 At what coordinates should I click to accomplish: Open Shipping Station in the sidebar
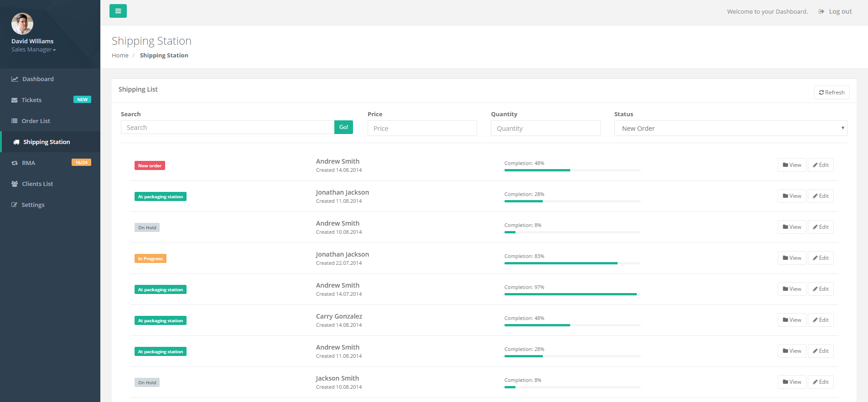point(47,142)
